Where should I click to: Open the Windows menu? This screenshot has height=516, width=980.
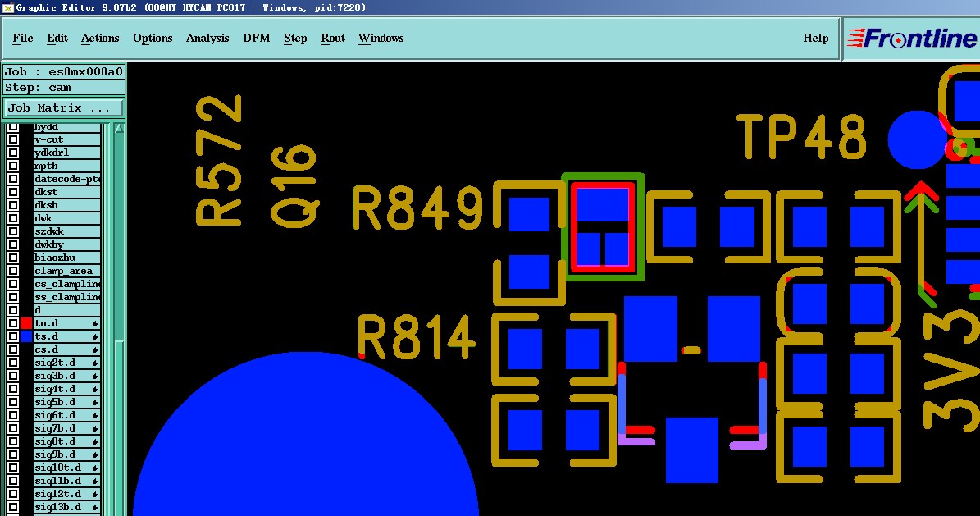(381, 39)
